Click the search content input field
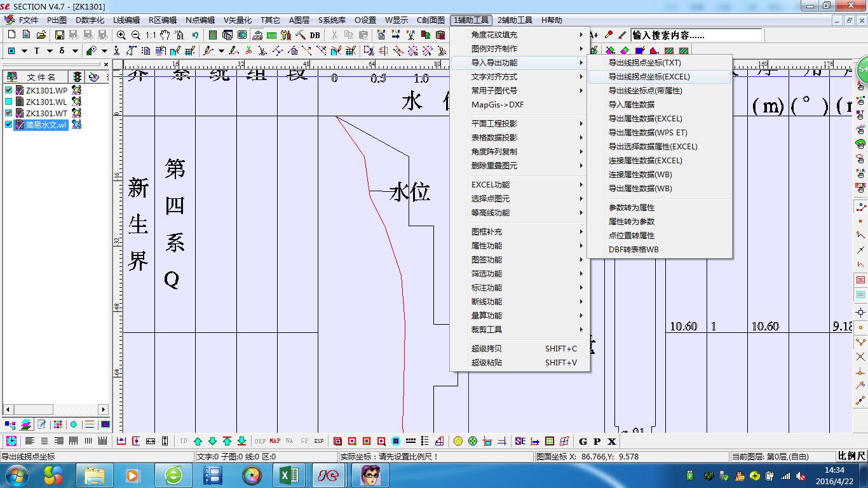 [x=696, y=36]
